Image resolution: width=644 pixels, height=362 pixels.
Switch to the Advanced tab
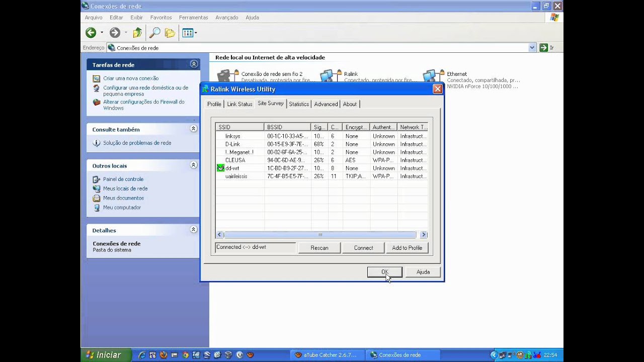coord(326,104)
